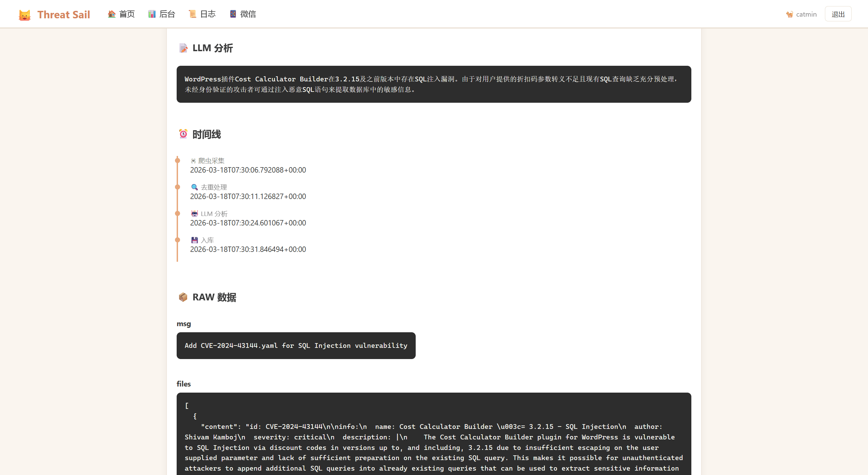Click the robot icon in LLM 分析 timeline entry

click(x=194, y=214)
